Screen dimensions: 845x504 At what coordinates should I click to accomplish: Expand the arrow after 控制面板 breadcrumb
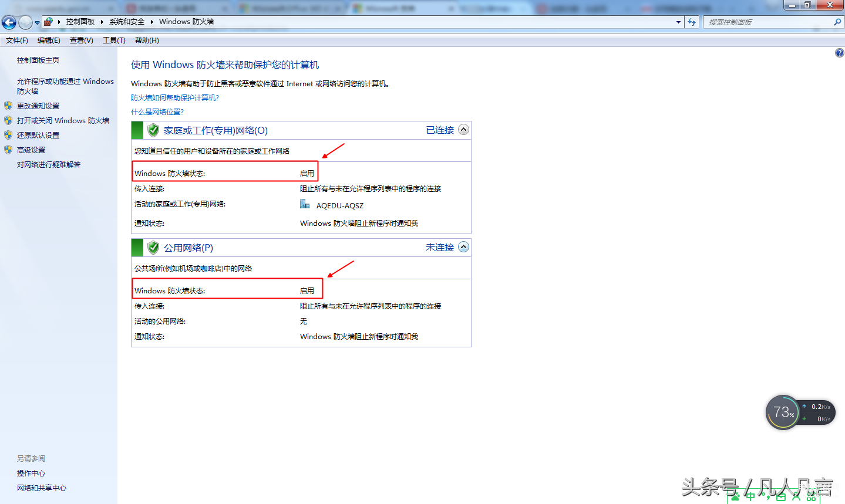102,22
